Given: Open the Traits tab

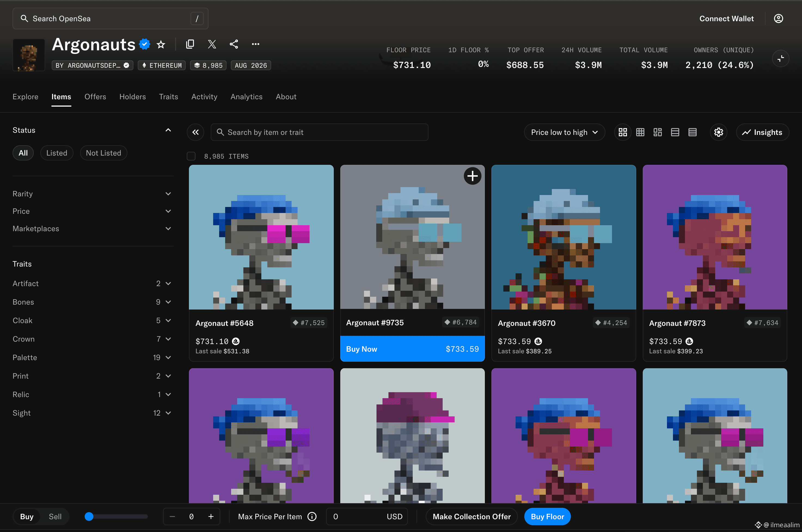Looking at the screenshot, I should tap(169, 97).
